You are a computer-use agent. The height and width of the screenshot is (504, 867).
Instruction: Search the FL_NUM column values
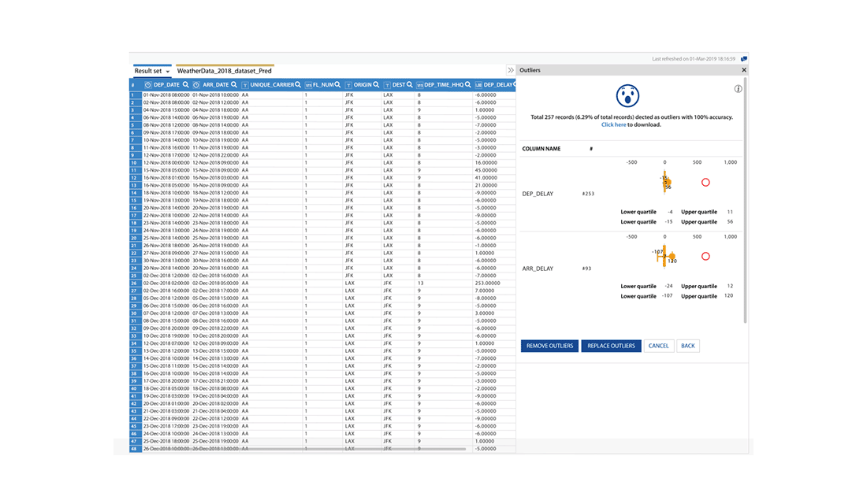tap(337, 84)
